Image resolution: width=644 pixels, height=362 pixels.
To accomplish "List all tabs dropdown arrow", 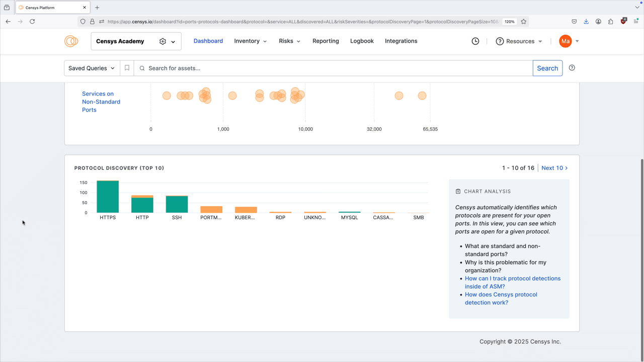I will coord(637,8).
